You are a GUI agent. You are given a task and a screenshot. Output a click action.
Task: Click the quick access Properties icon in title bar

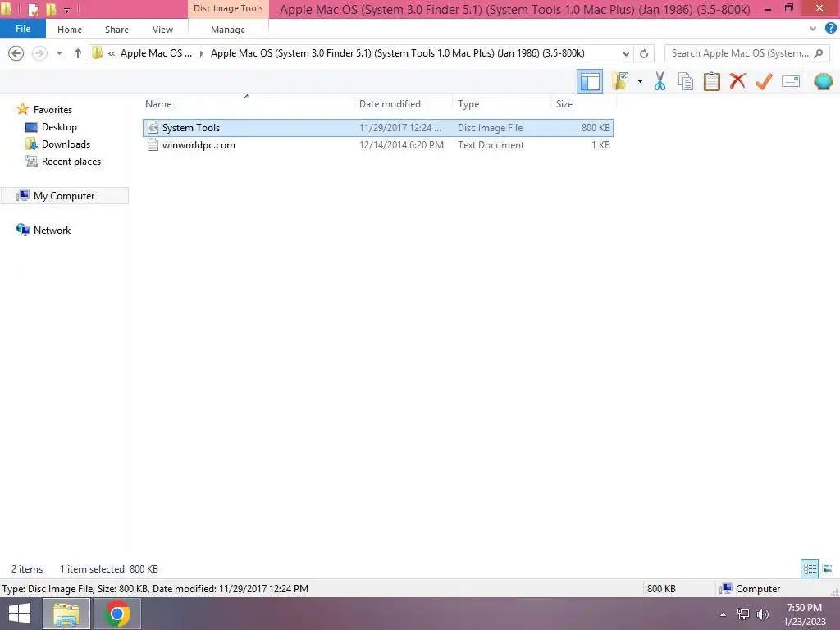click(33, 9)
